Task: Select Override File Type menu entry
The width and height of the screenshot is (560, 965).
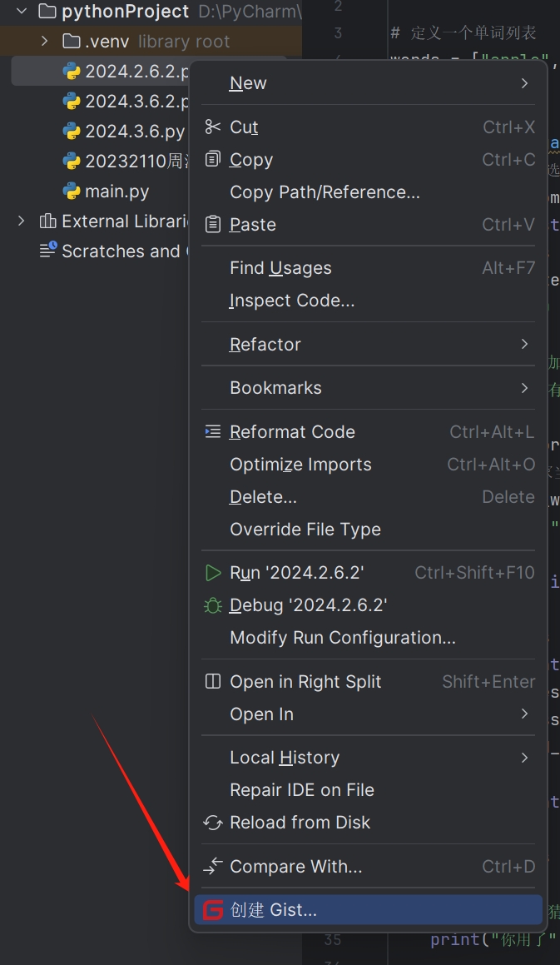Action: tap(305, 530)
